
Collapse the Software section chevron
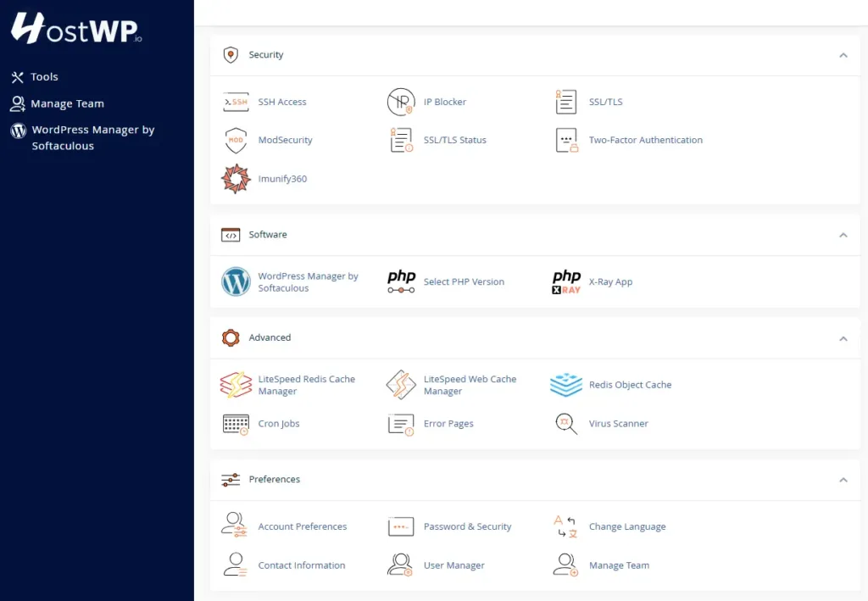(x=843, y=235)
